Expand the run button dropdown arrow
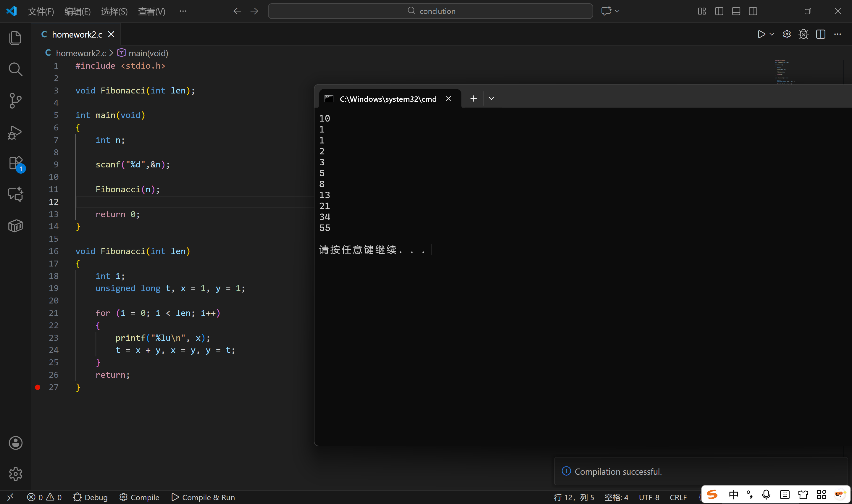 tap(772, 34)
